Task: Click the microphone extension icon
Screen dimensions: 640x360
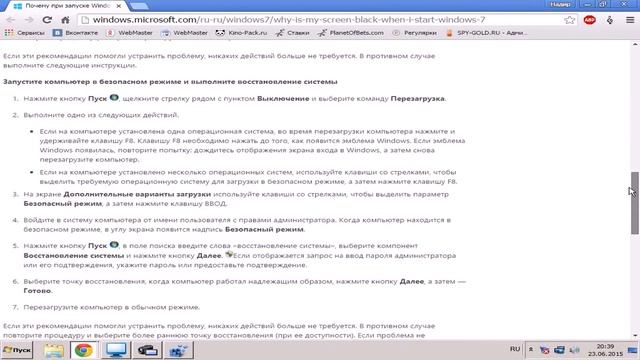Action: pos(610,20)
